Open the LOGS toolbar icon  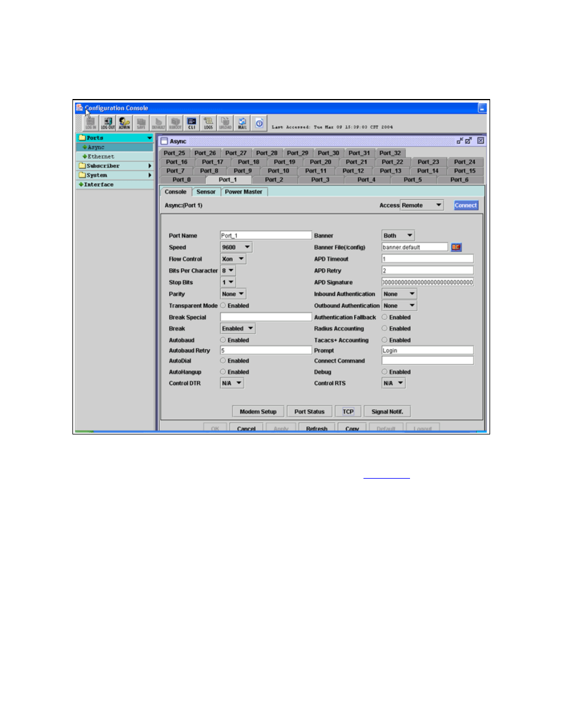pyautogui.click(x=209, y=123)
